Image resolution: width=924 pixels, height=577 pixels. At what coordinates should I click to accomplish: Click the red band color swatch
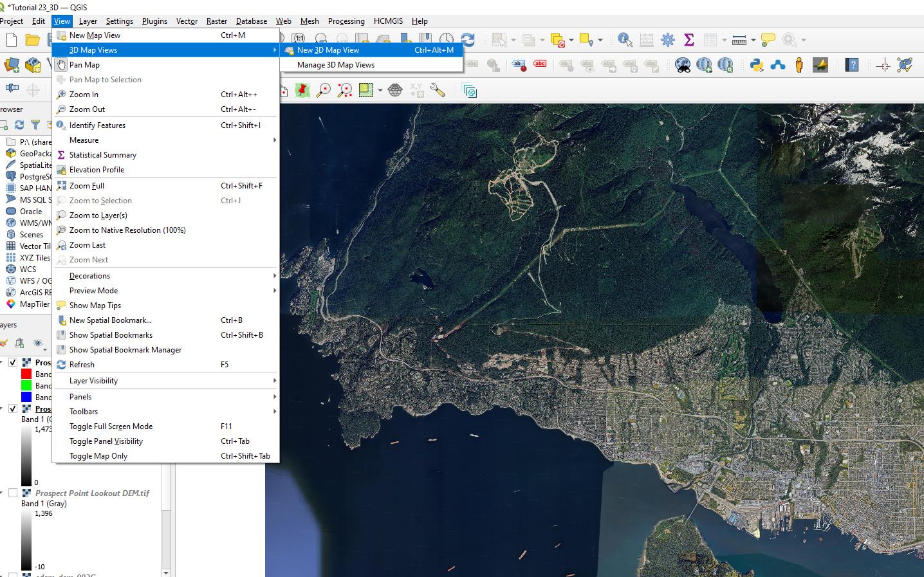26,374
